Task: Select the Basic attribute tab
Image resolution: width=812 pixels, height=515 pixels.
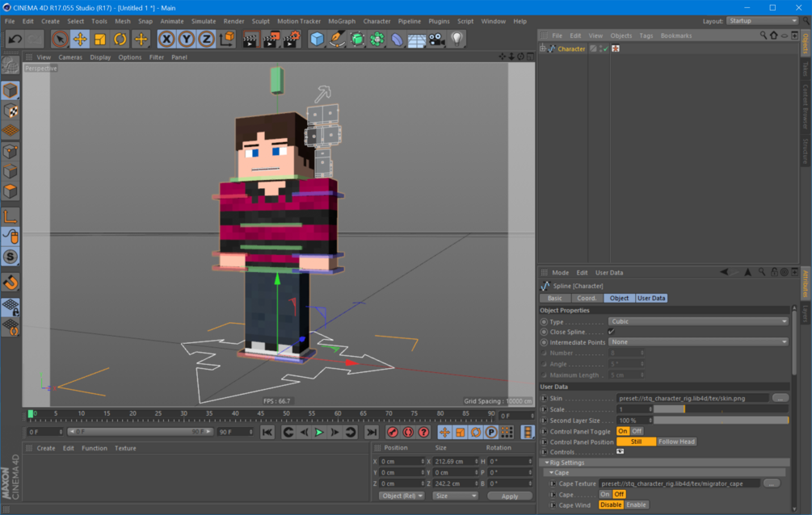Action: 554,298
